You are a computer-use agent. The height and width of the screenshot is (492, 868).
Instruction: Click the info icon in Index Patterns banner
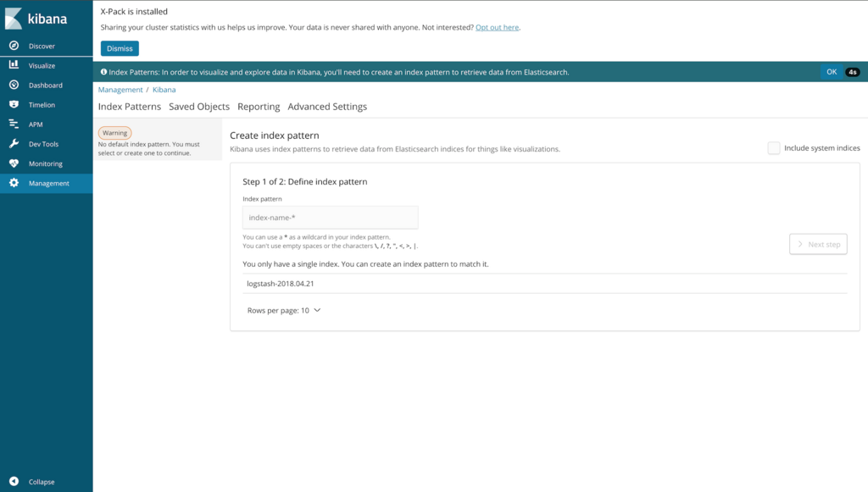[x=103, y=72]
